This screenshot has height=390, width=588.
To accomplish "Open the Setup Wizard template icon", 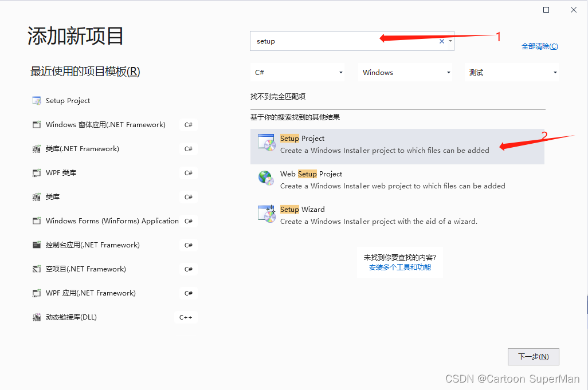I will point(266,214).
